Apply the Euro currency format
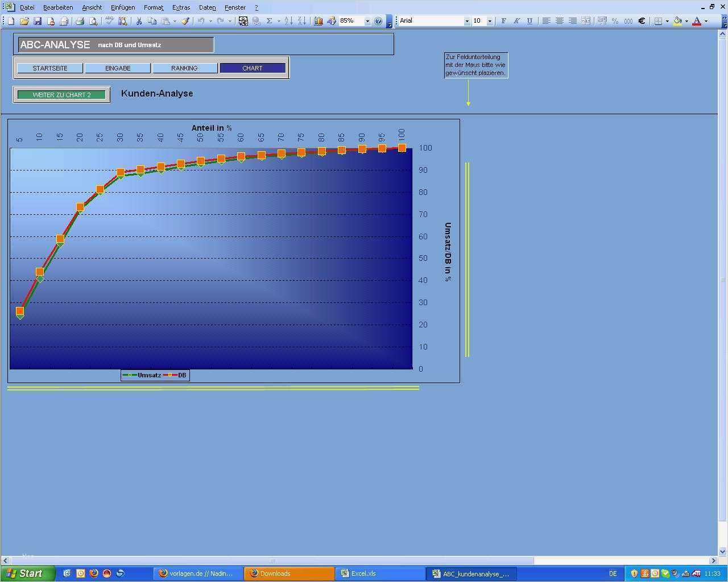728x582 pixels. pos(642,21)
